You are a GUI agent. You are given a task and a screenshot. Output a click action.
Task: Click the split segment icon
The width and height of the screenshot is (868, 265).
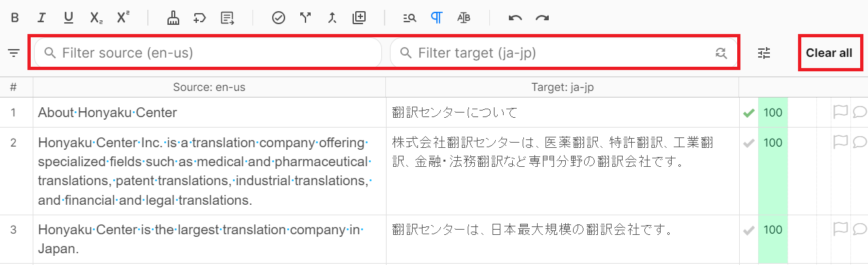pyautogui.click(x=305, y=18)
